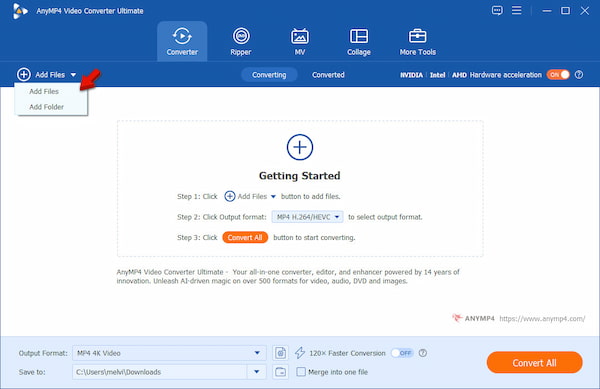
Task: Check Merge into one file
Action: coord(301,372)
